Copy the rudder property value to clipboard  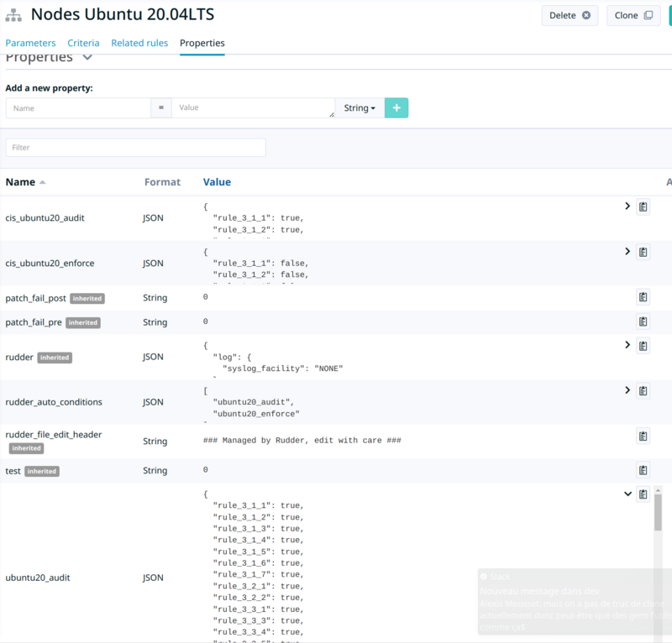point(643,346)
